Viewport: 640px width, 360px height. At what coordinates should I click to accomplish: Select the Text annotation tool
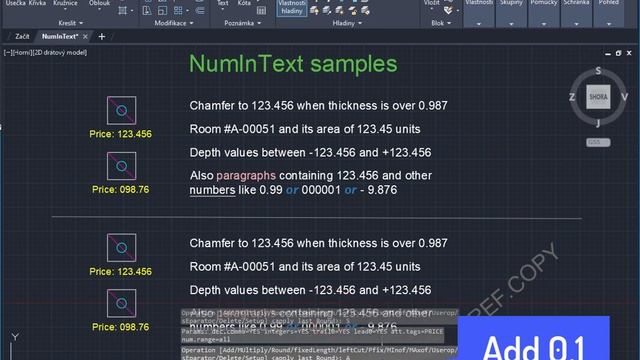coord(223,3)
